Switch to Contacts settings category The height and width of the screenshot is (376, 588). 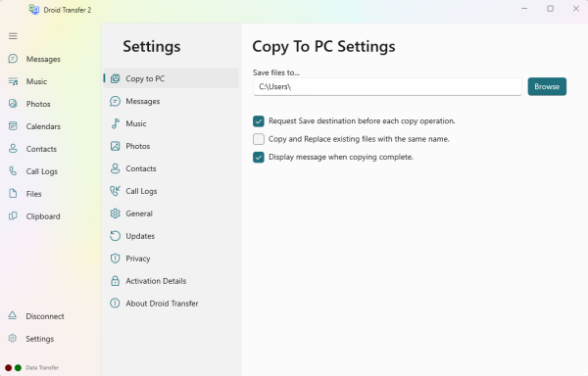coord(171,168)
